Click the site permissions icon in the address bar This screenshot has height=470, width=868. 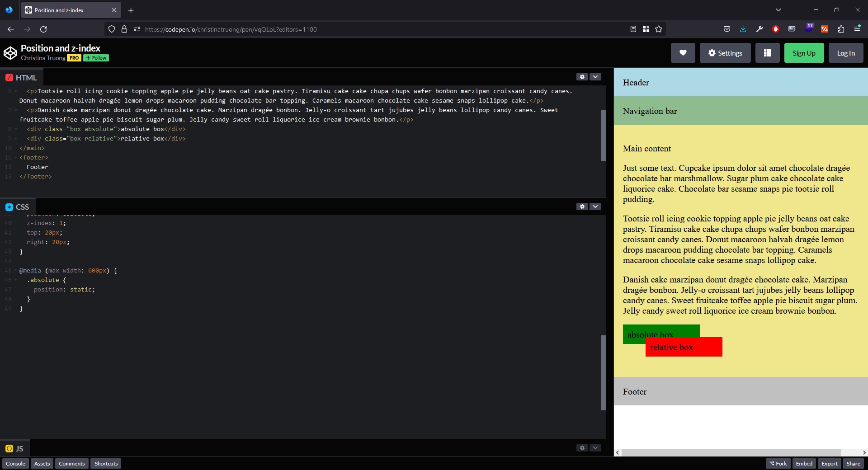point(137,29)
